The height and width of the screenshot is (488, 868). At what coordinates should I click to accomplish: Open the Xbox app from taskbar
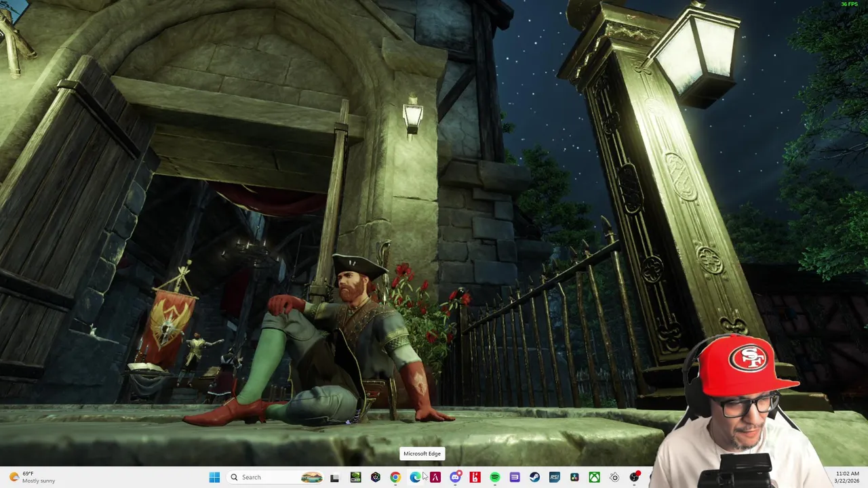tap(594, 477)
